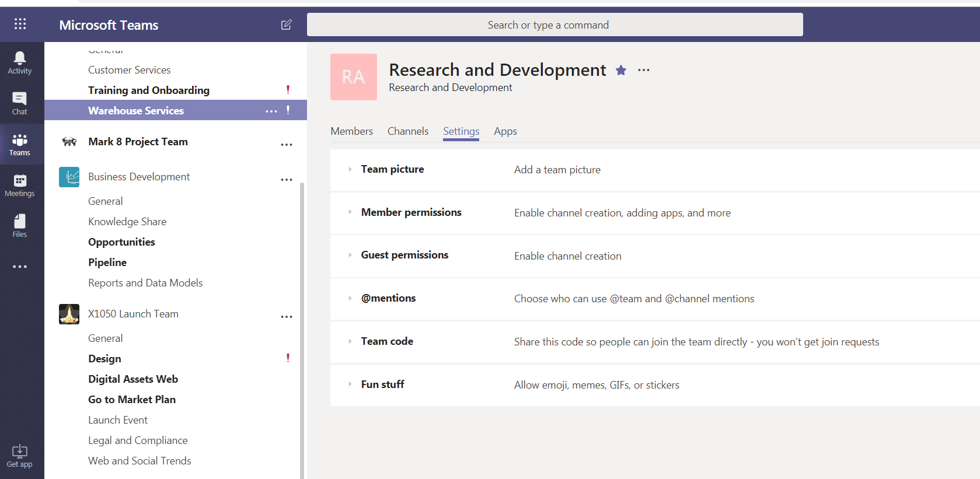
Task: Open the Customer Services channel
Action: (130, 70)
